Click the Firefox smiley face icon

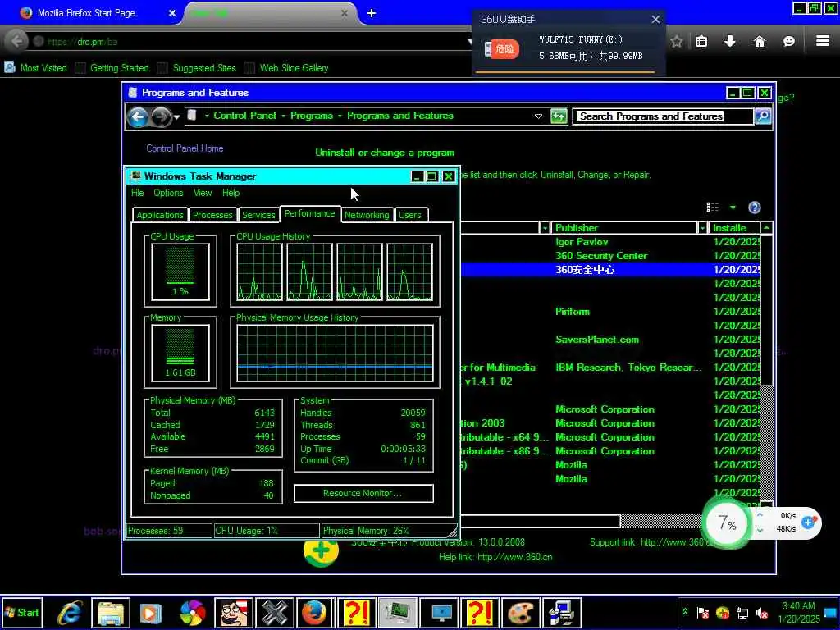(788, 41)
